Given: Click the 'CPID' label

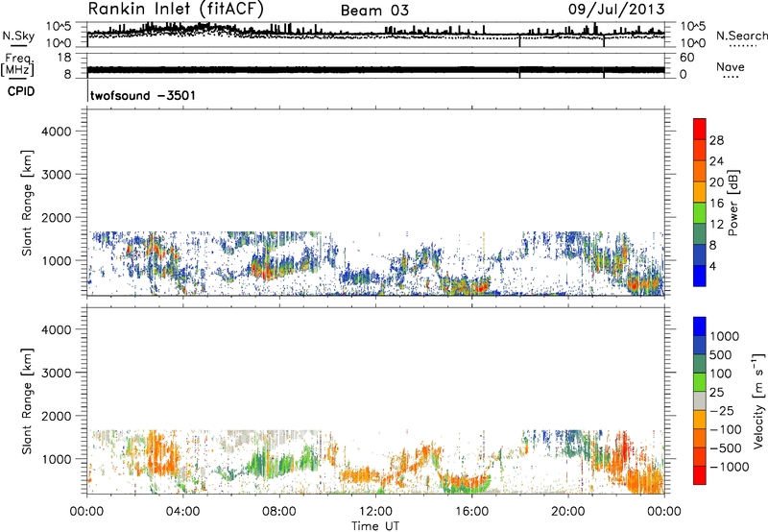Looking at the screenshot, I should [21, 91].
